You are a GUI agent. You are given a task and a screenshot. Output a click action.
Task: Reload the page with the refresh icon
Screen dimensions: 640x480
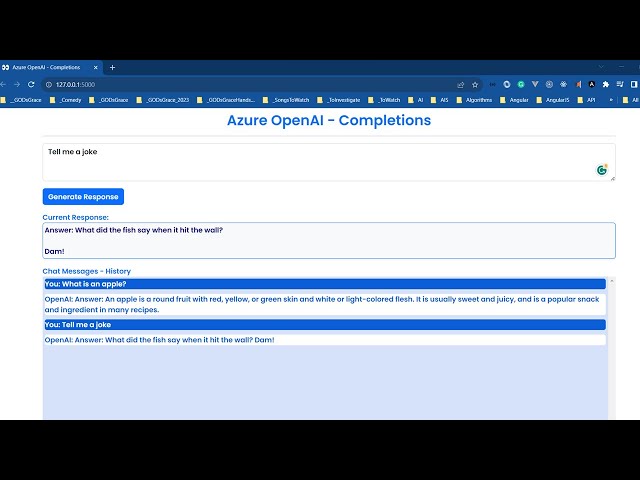tap(31, 84)
